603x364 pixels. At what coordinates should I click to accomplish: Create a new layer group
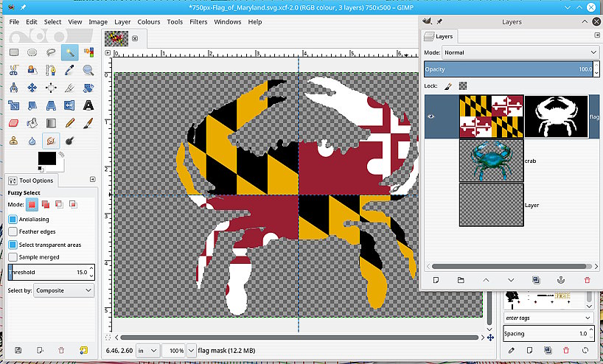pyautogui.click(x=461, y=280)
